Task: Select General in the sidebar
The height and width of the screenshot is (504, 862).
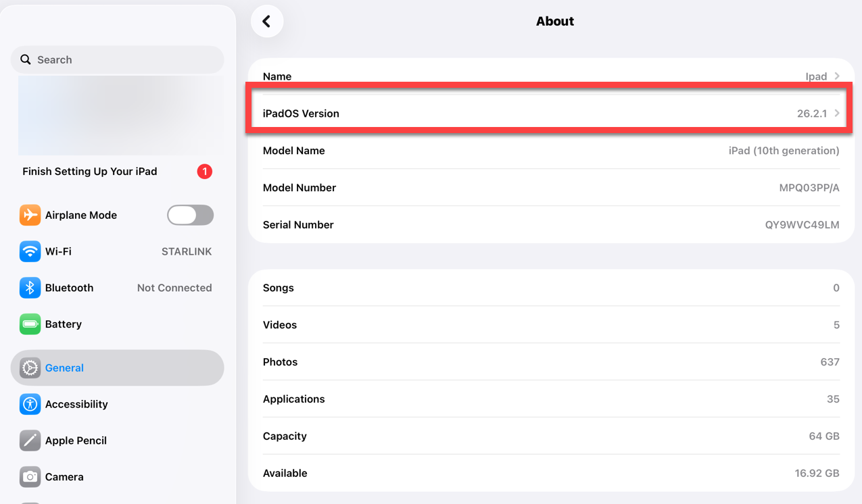Action: 118,368
